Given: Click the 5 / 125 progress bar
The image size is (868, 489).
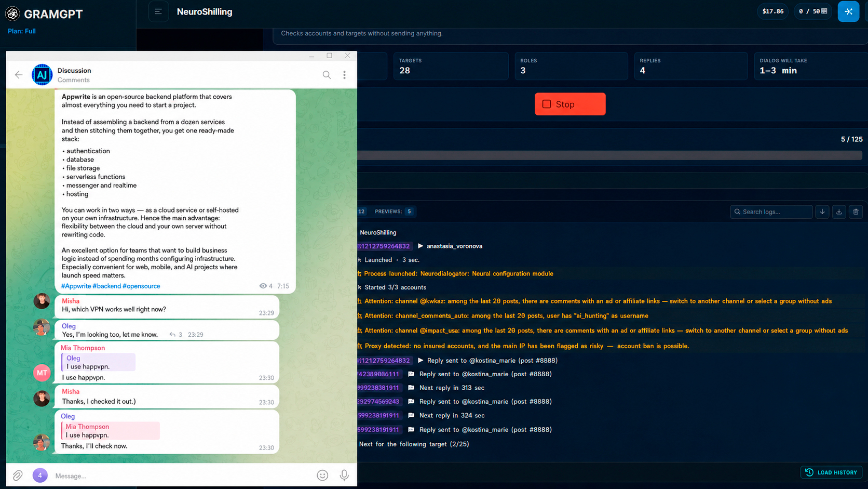Looking at the screenshot, I should click(609, 155).
